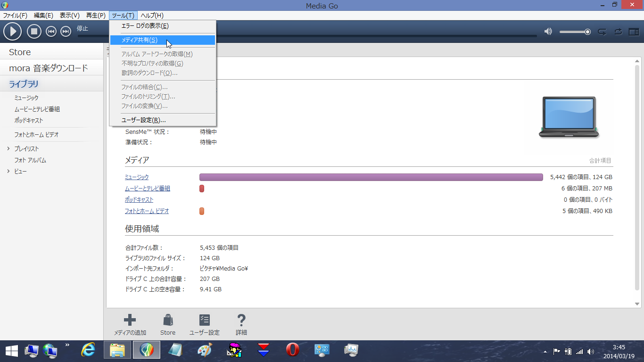The image size is (644, 362).
Task: Open the ヘルプ(H) menu
Action: point(152,16)
